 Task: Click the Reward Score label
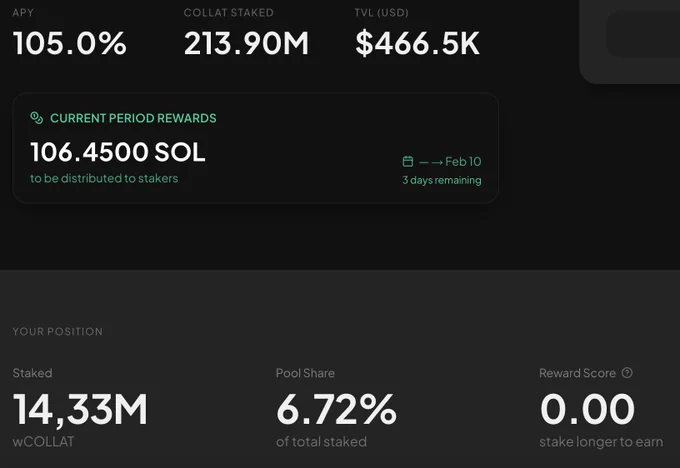[577, 373]
